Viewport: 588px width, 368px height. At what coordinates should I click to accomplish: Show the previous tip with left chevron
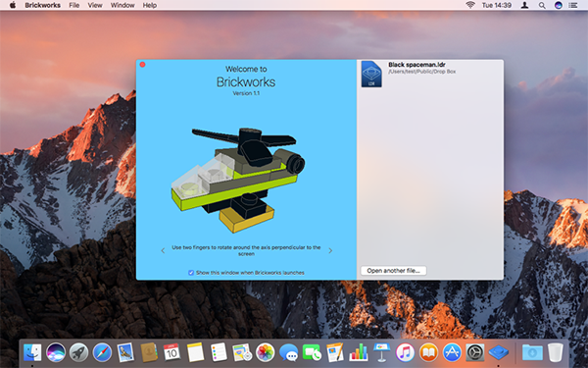[163, 250]
